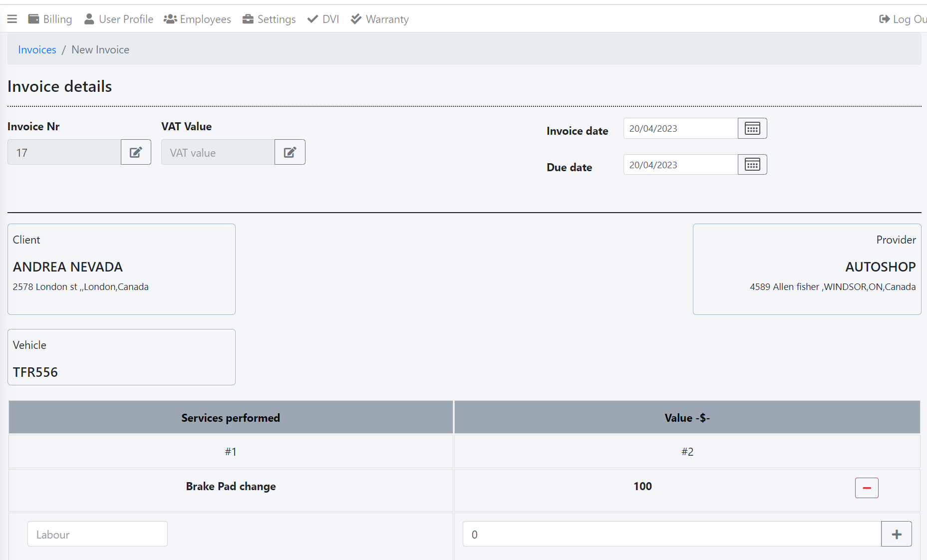Click the Billing briefcase icon
This screenshot has width=927, height=560.
point(34,18)
